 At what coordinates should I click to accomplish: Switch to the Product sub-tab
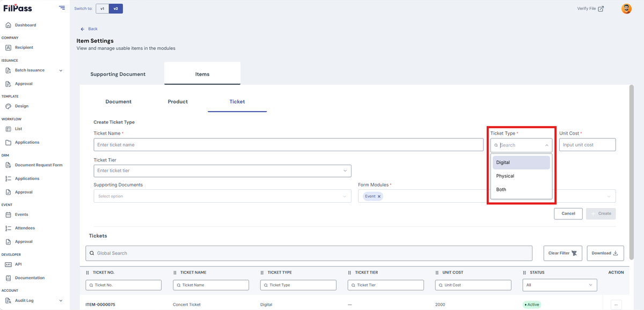point(178,101)
